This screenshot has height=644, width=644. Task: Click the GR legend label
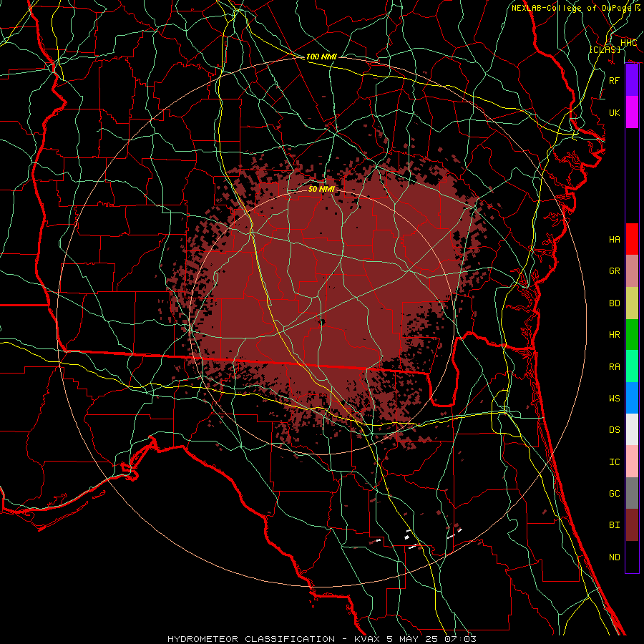point(615,271)
